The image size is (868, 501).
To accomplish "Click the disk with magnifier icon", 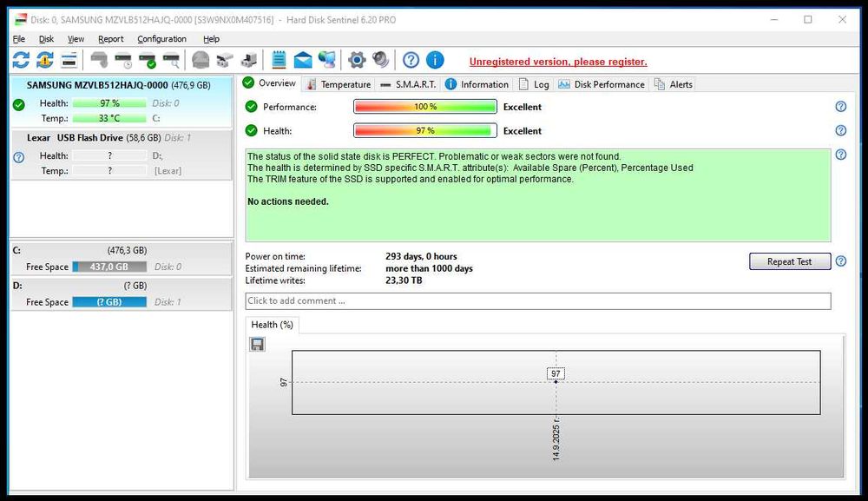I will coord(171,60).
